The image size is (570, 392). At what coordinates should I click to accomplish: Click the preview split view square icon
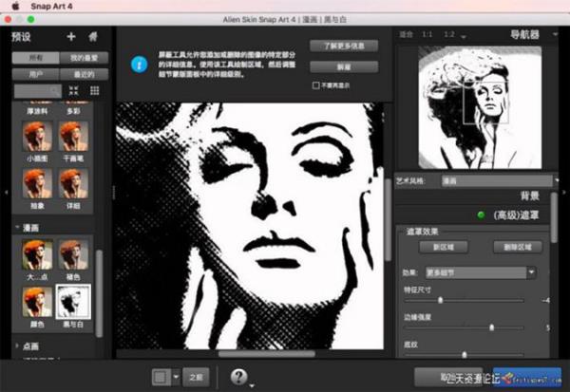tap(161, 376)
